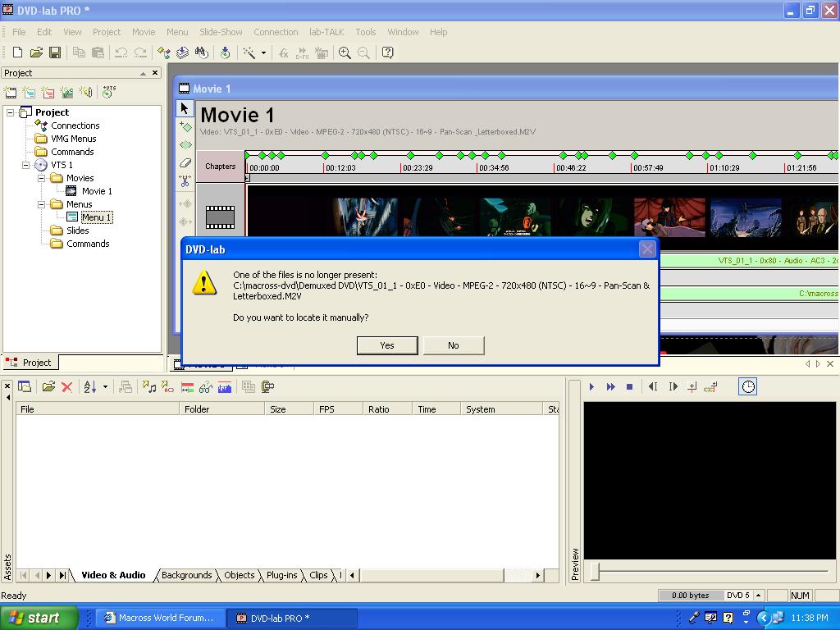Open the DVD 5 disc size dropdown
840x630 pixels.
point(758,596)
